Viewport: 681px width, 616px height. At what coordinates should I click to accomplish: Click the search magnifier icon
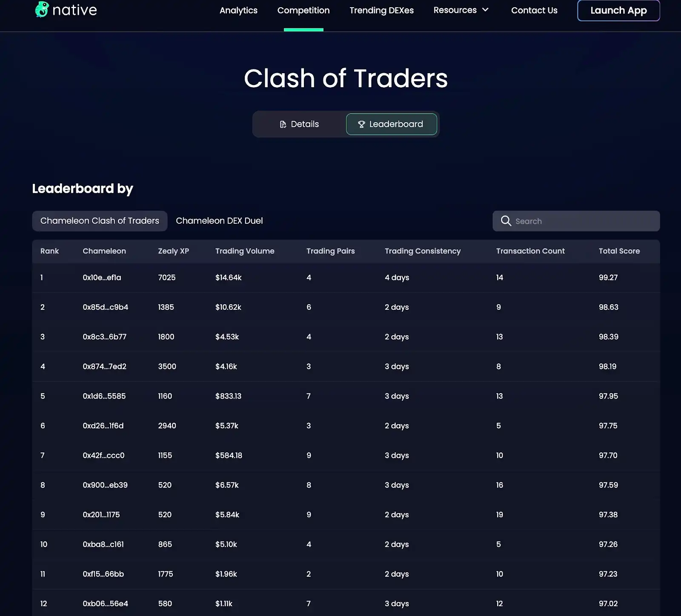click(506, 221)
